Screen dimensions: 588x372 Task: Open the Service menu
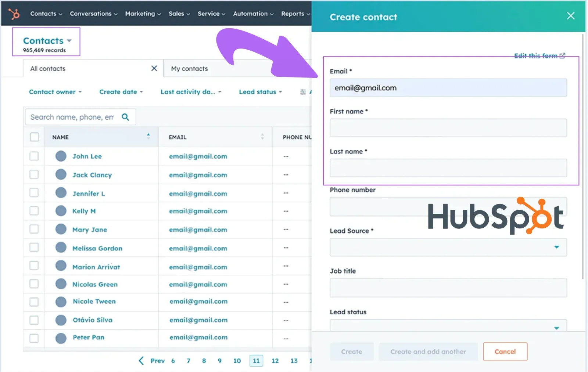tap(211, 14)
